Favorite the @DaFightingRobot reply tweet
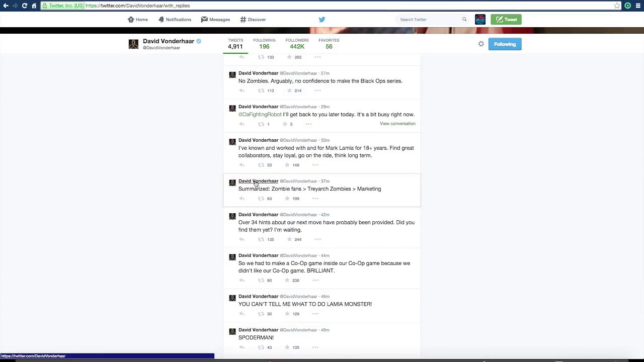Screen dimensions: 644x362 point(285,124)
